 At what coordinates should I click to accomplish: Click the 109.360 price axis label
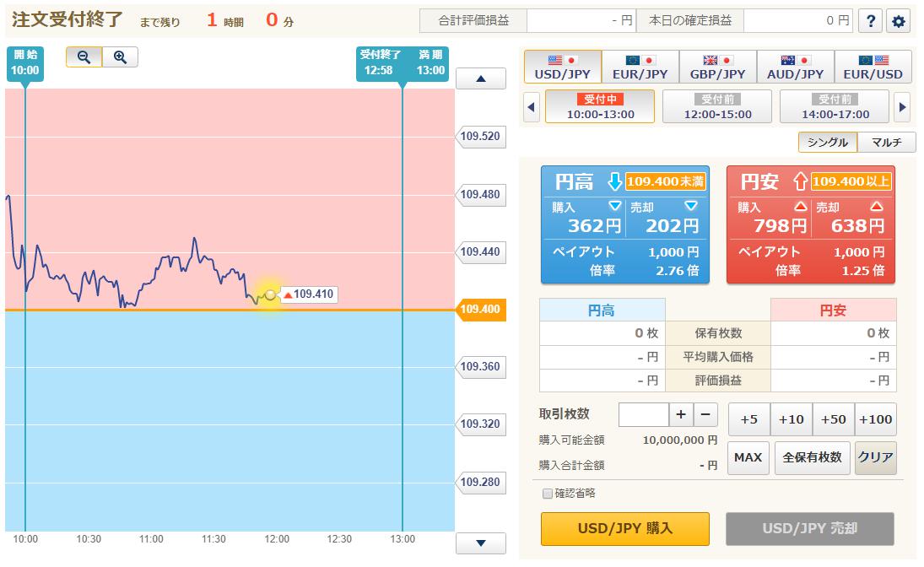pyautogui.click(x=481, y=366)
